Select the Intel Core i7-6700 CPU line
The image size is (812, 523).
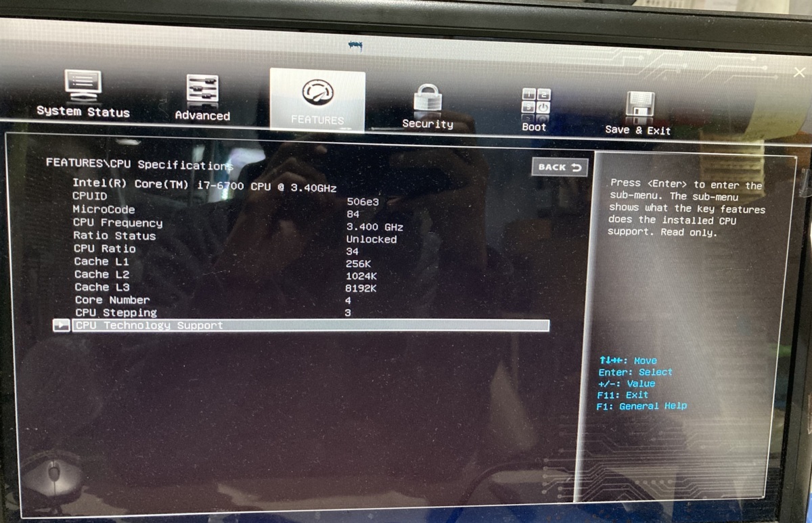tap(204, 185)
